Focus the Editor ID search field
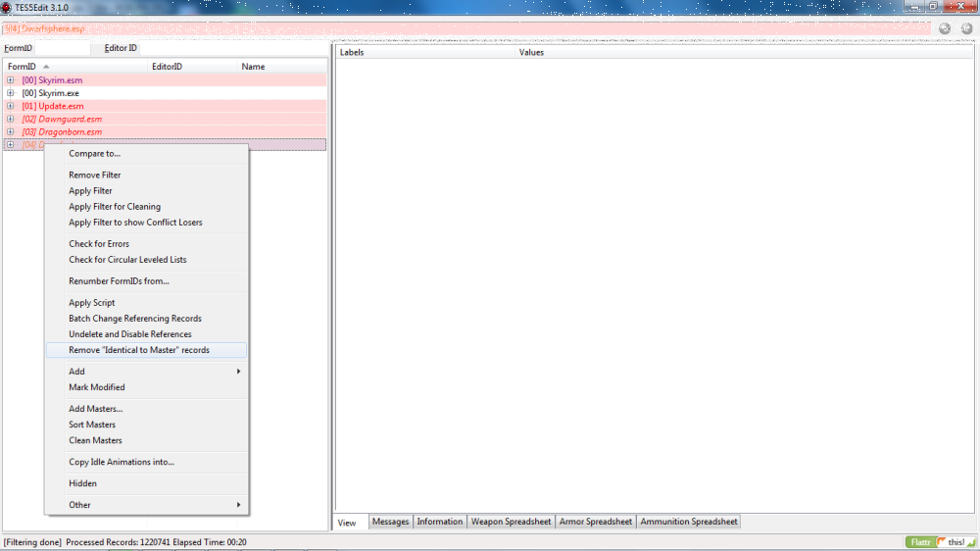The image size is (980, 551). (x=232, y=48)
